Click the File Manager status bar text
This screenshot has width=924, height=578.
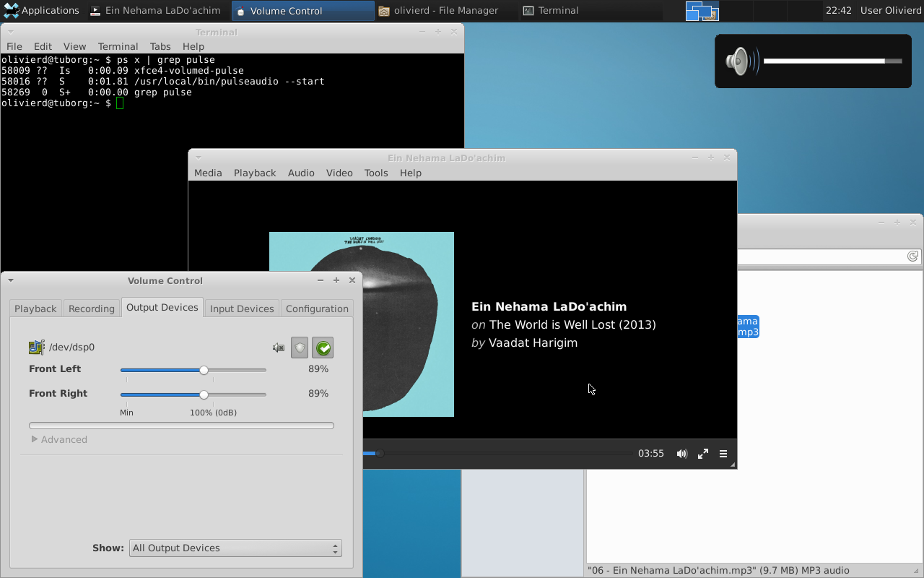718,570
